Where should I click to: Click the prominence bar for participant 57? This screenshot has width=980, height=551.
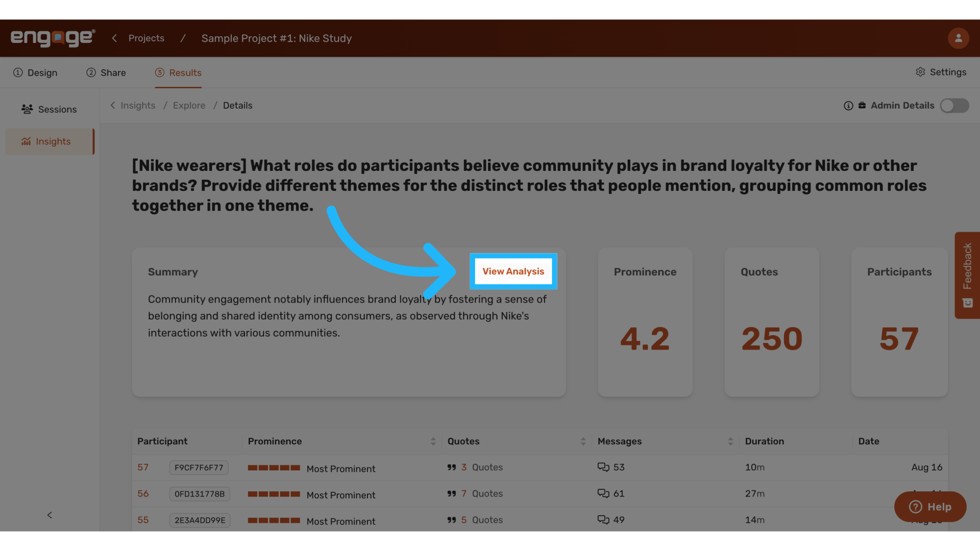tap(274, 468)
